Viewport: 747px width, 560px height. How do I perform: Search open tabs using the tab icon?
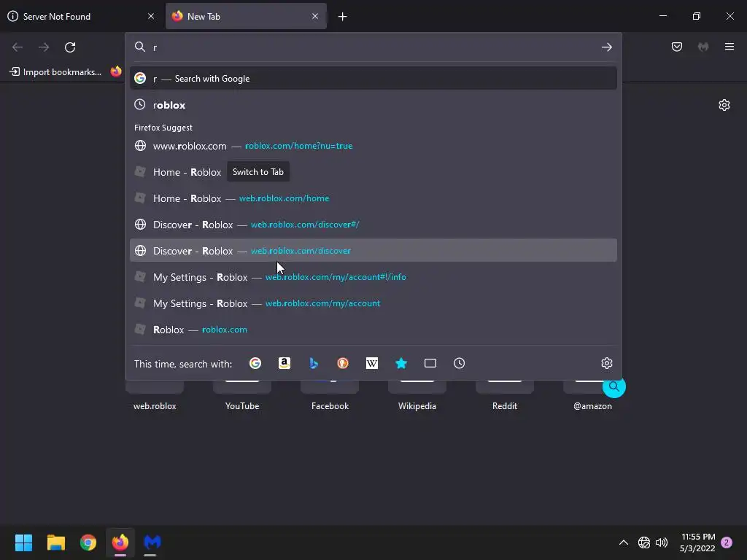pyautogui.click(x=430, y=363)
